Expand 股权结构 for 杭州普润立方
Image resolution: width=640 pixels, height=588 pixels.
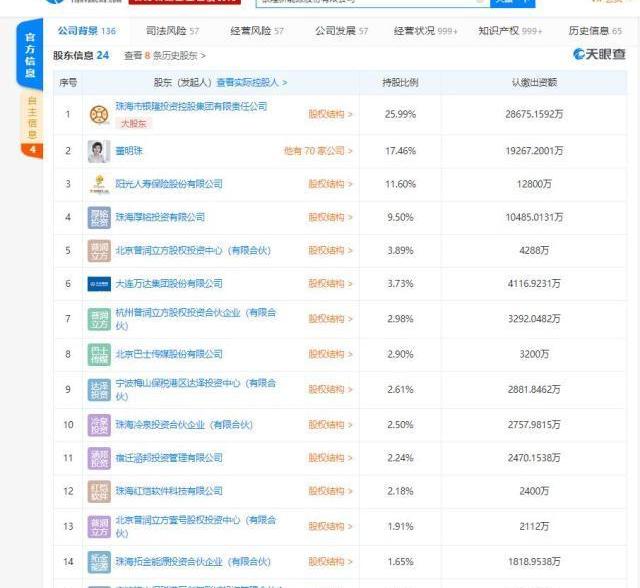[x=330, y=319]
